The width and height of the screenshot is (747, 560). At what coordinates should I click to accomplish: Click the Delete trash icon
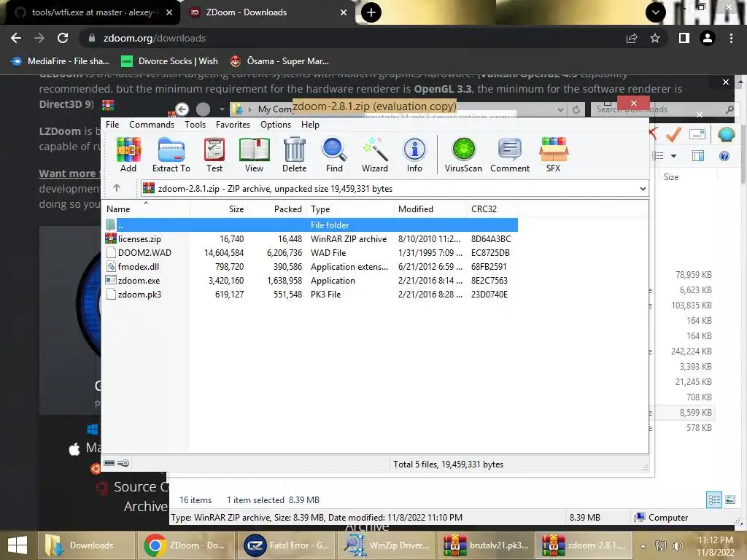pos(295,155)
